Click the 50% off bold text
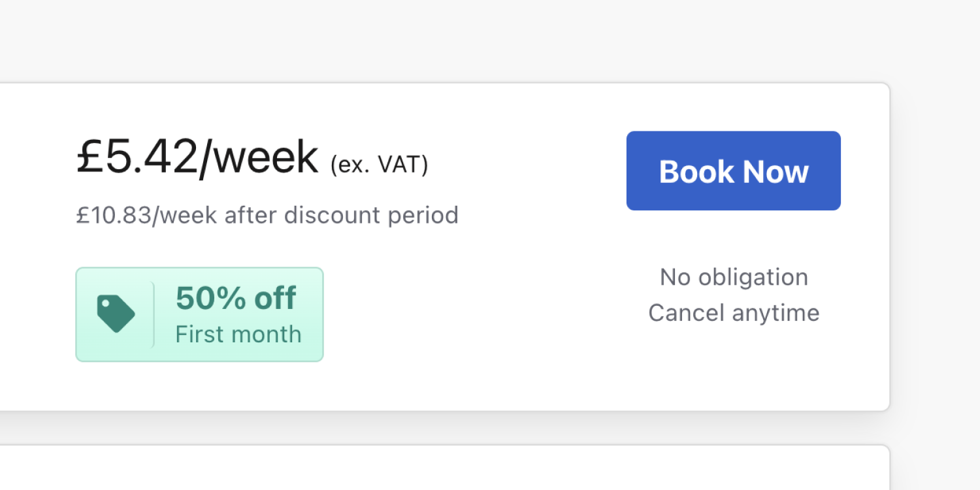This screenshot has width=980, height=490. coord(235,298)
